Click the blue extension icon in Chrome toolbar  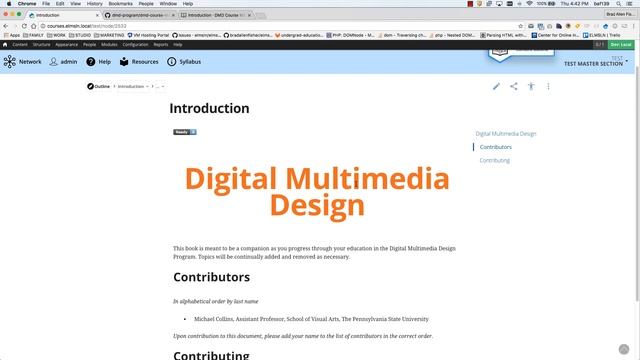click(605, 26)
